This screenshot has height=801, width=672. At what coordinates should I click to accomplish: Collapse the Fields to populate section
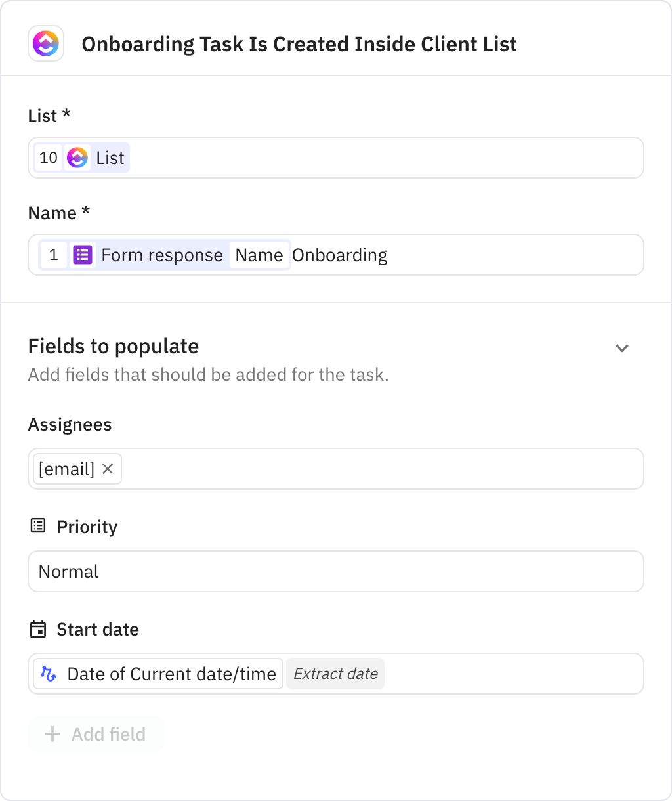click(621, 348)
